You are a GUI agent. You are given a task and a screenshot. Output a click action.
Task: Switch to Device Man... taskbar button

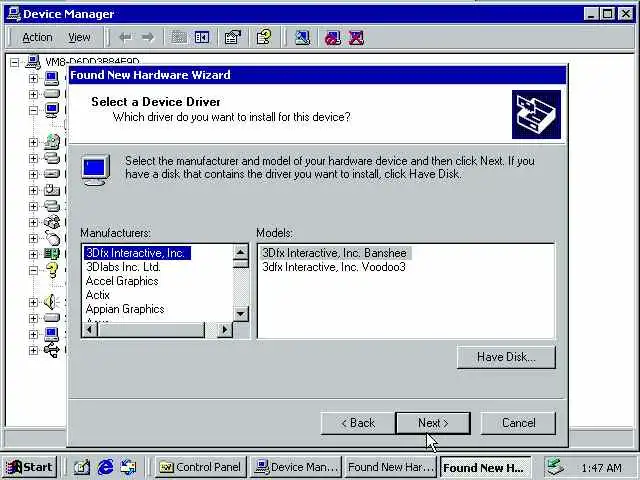[x=296, y=467]
